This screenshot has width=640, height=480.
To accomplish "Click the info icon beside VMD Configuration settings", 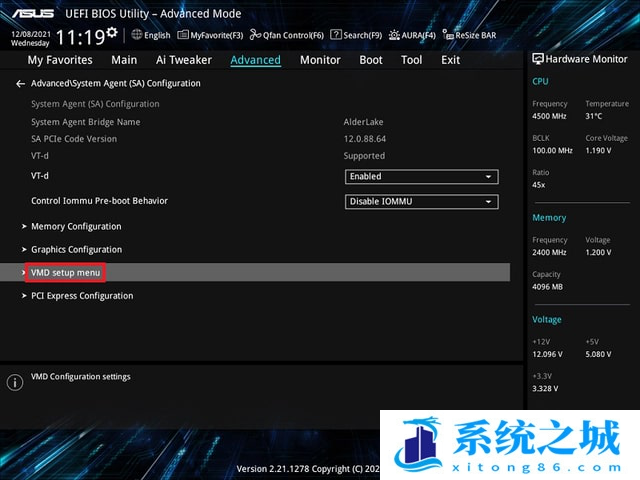I will 15,382.
